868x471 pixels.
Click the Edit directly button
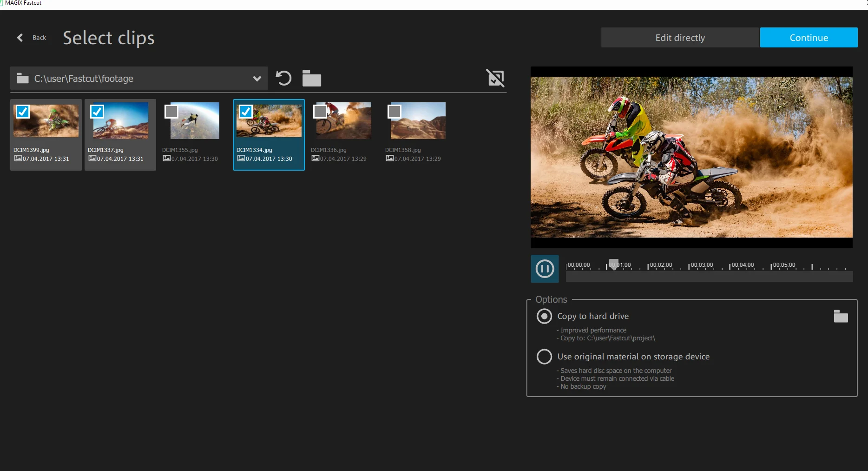[x=680, y=38]
